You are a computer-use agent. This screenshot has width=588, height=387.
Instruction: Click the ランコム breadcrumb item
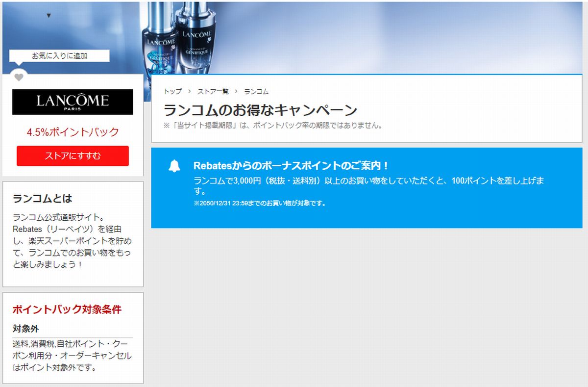(x=256, y=92)
